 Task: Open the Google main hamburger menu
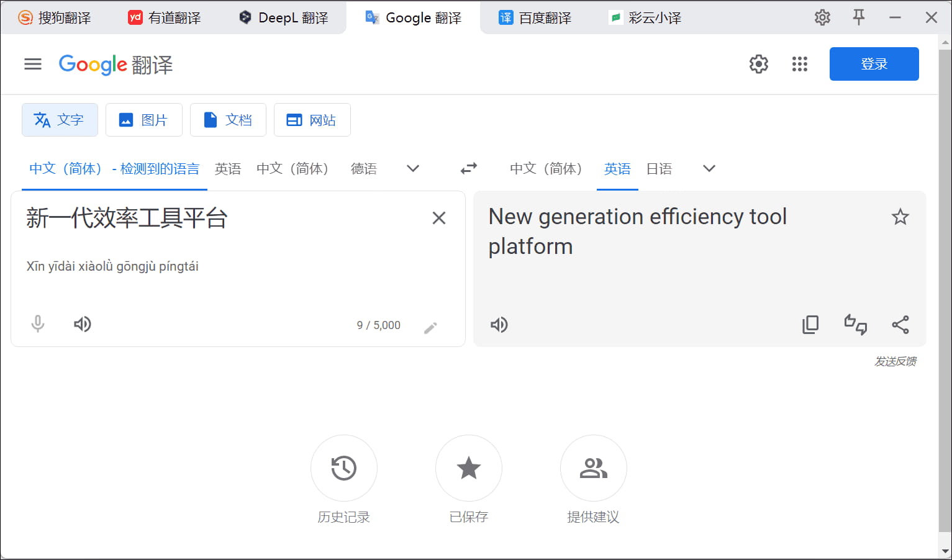point(33,64)
